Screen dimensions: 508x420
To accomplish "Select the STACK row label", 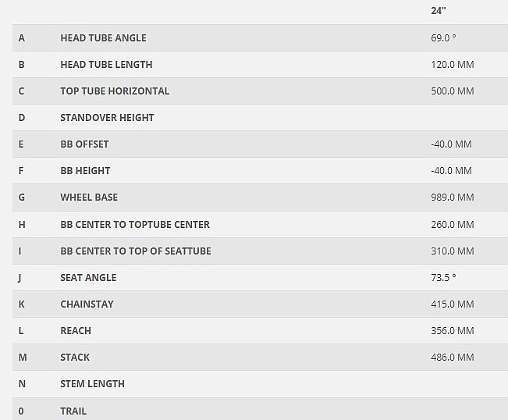I will point(75,358).
